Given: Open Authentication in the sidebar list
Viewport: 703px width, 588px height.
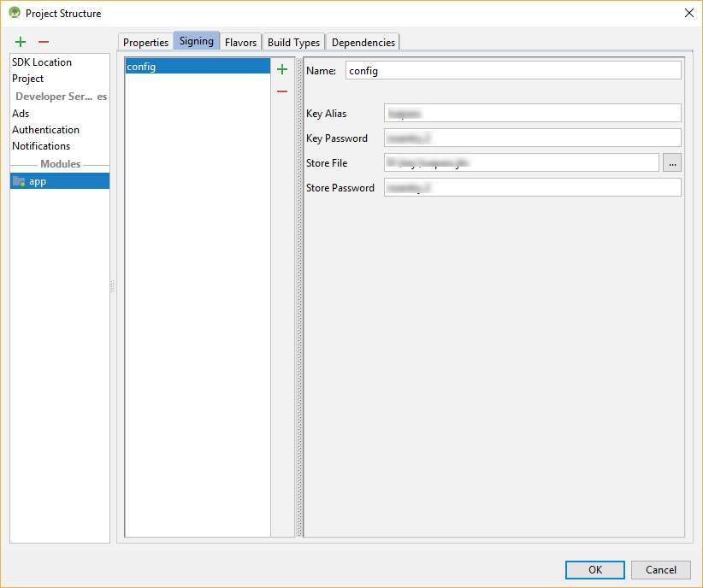Looking at the screenshot, I should point(45,130).
